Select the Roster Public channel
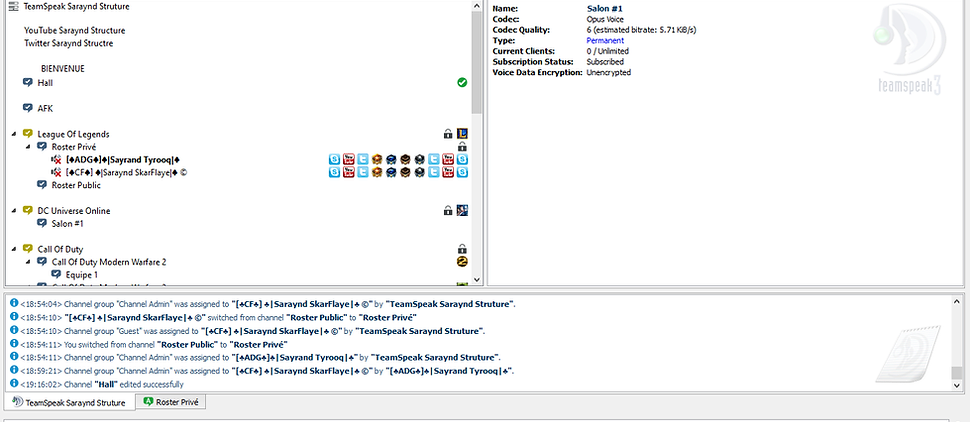The width and height of the screenshot is (970, 422). click(76, 185)
